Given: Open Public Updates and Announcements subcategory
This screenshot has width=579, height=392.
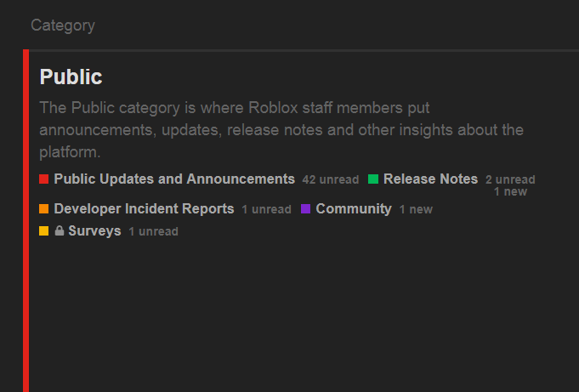Looking at the screenshot, I should [x=174, y=179].
